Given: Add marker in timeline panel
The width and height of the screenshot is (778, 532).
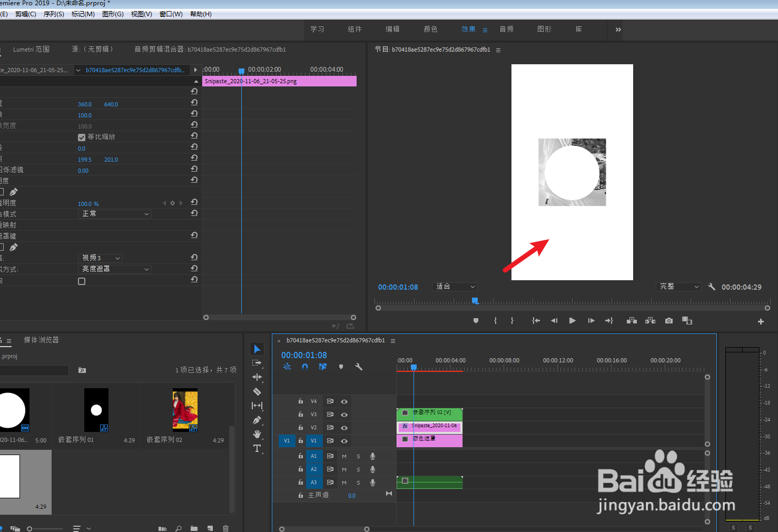Looking at the screenshot, I should pos(341,367).
